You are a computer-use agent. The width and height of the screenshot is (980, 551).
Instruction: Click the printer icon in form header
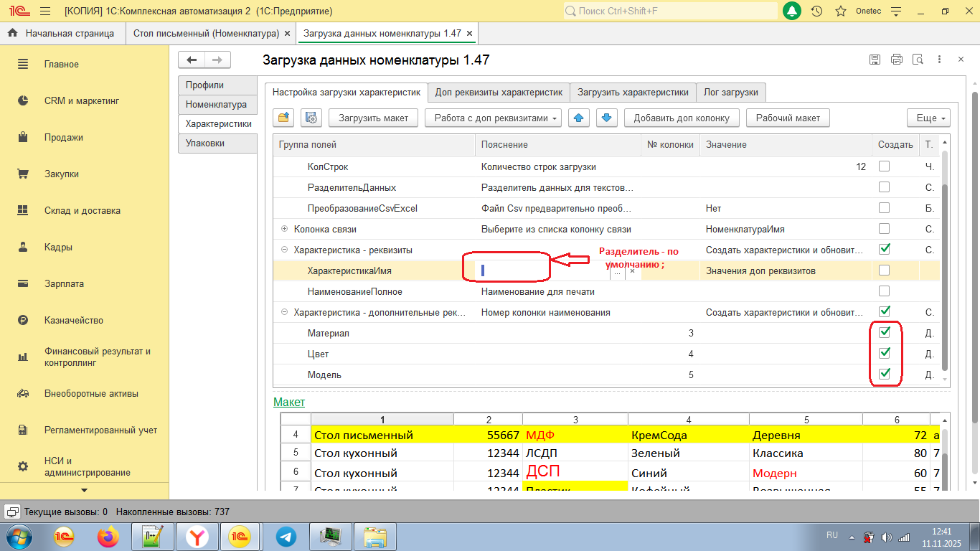tap(896, 60)
